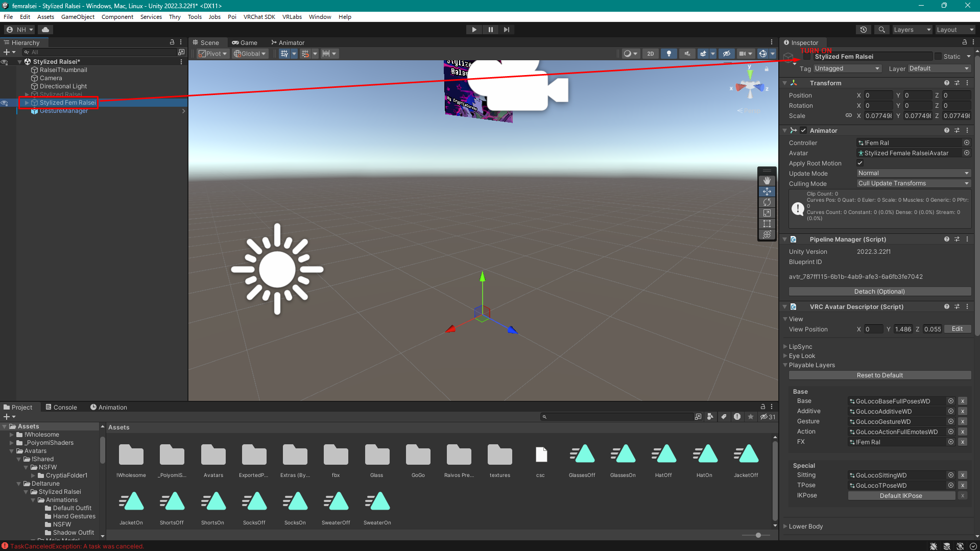
Task: Click the Default IKPose button
Action: tap(901, 496)
